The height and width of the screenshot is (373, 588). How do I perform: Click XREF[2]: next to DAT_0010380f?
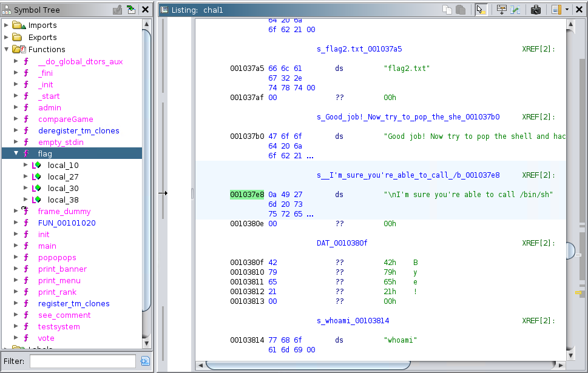coord(538,243)
